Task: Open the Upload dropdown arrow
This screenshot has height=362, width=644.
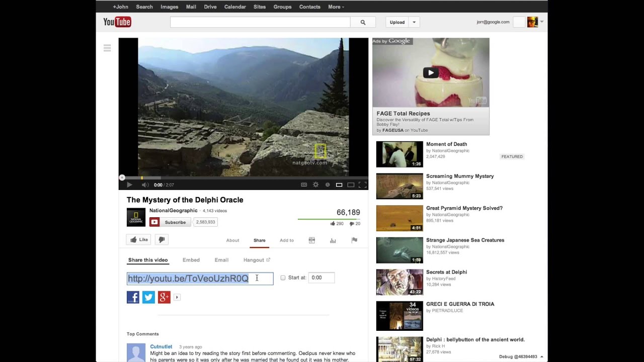Action: 414,22
